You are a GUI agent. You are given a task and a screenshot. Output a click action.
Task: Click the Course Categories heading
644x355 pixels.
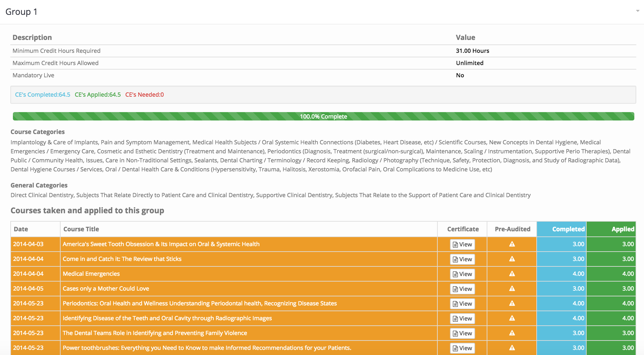37,132
